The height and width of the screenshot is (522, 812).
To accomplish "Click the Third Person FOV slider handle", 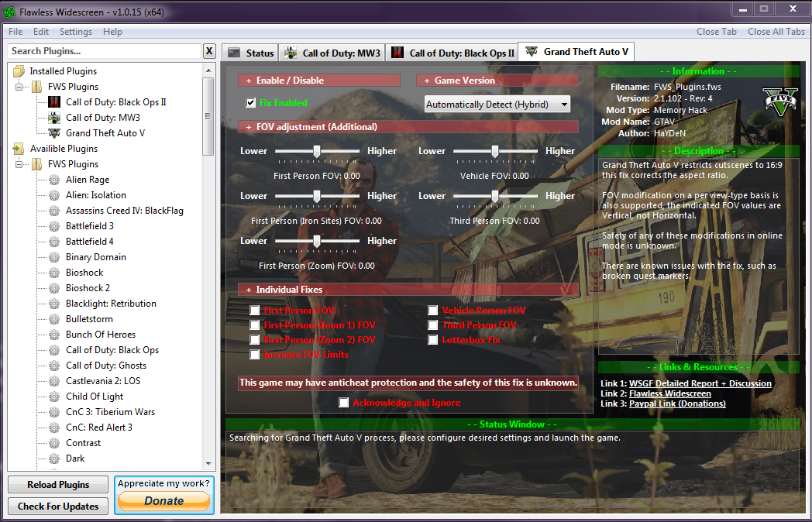I will 495,196.
